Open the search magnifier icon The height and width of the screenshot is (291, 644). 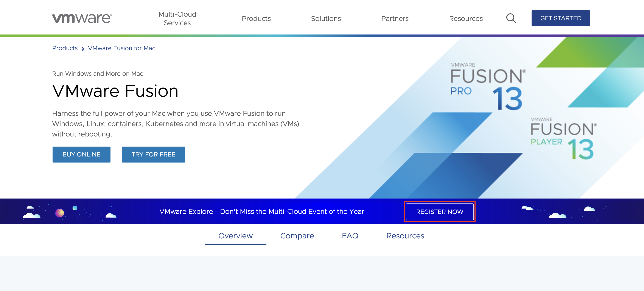[511, 18]
